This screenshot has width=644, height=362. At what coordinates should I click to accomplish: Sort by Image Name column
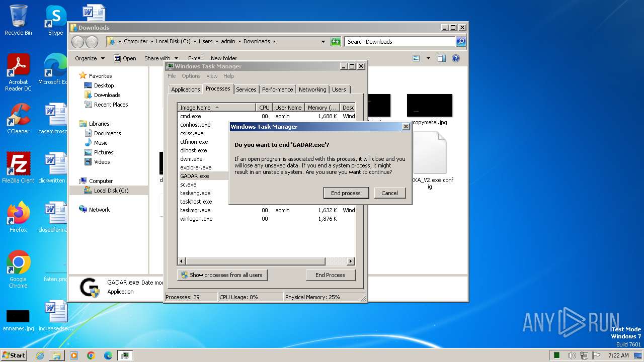(217, 108)
